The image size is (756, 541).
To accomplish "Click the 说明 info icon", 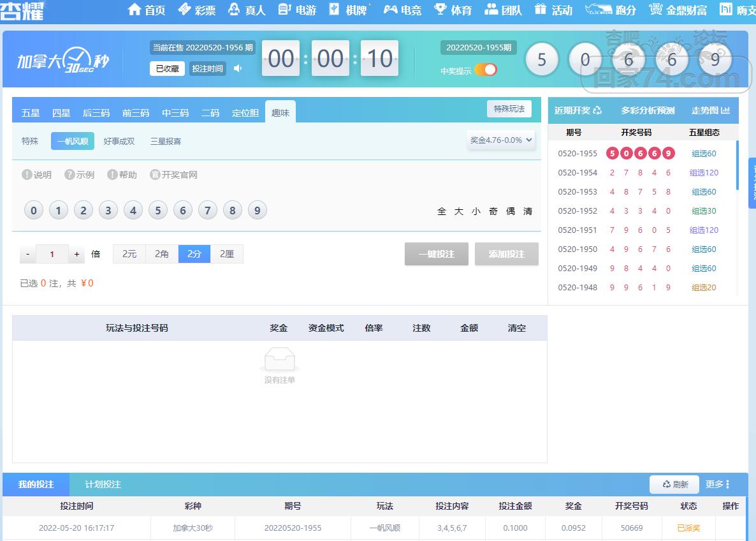I will 27,175.
